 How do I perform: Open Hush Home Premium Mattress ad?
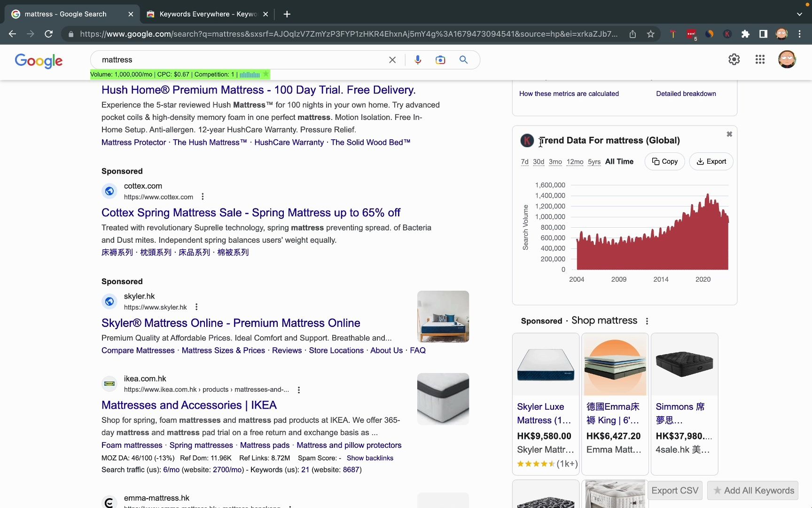[x=258, y=90]
